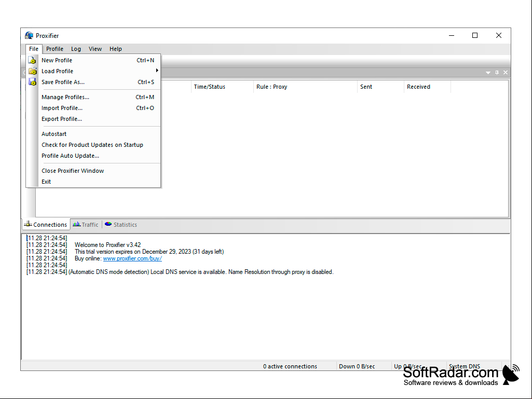Sort by the Time/Status column header
Image resolution: width=532 pixels, height=399 pixels.
pyautogui.click(x=222, y=87)
